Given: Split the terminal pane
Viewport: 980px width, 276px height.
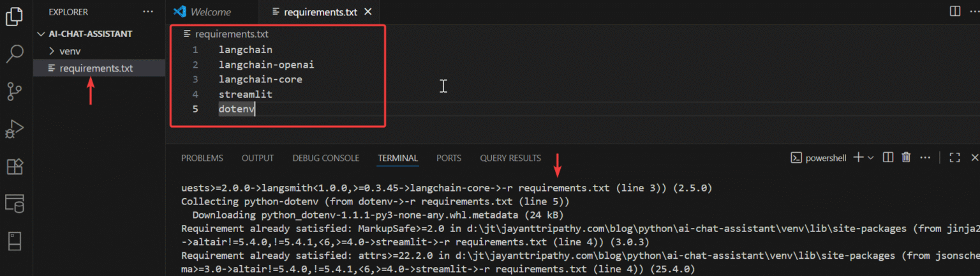Looking at the screenshot, I should [x=887, y=157].
